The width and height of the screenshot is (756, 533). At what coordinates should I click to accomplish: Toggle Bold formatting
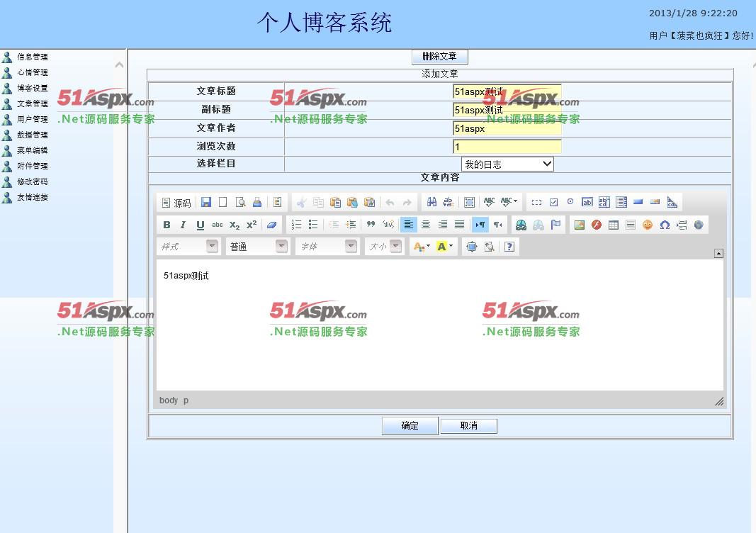pos(167,225)
